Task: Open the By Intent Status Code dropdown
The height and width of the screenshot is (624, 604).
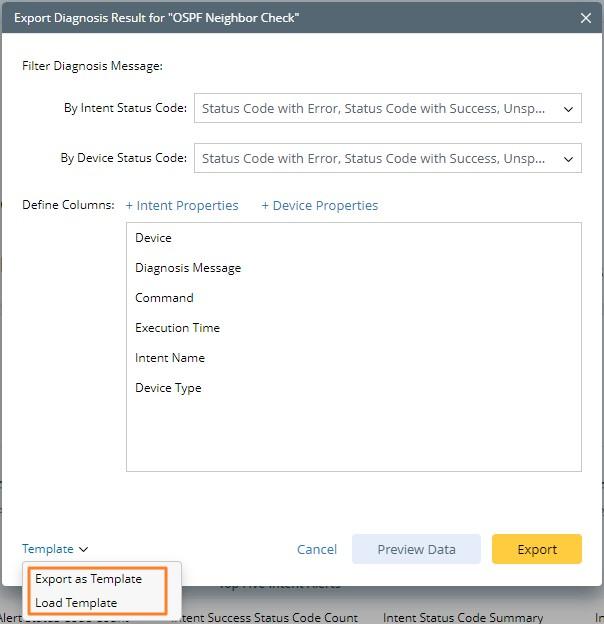Action: [x=380, y=108]
